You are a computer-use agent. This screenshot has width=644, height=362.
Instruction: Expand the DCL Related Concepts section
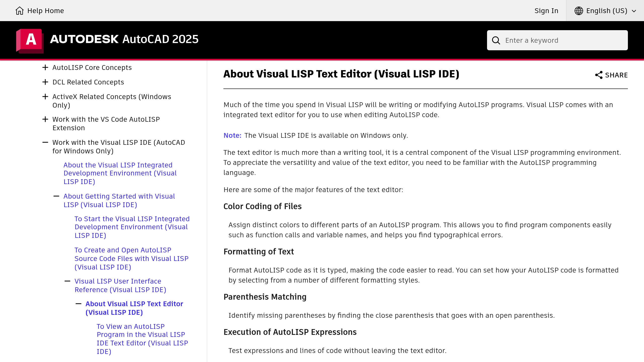pos(45,82)
